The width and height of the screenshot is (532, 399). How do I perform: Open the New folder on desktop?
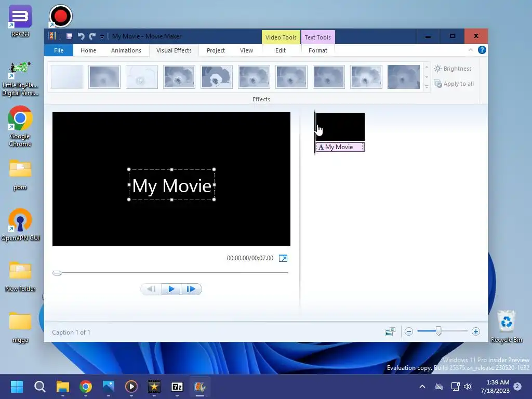point(20,276)
